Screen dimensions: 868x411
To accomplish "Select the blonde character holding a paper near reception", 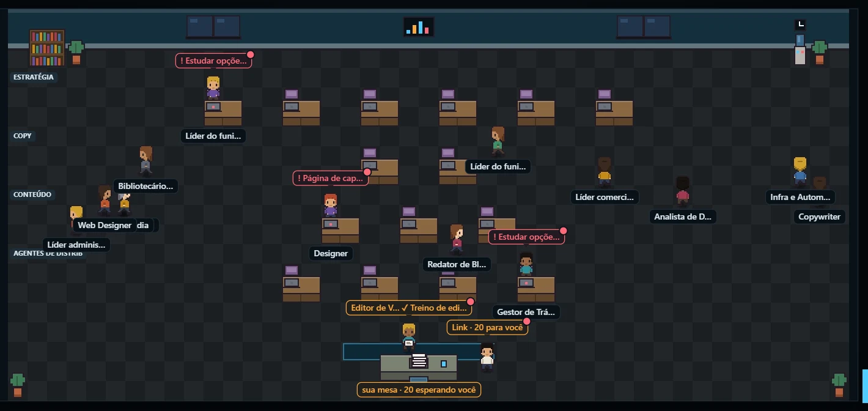I will pos(409,337).
